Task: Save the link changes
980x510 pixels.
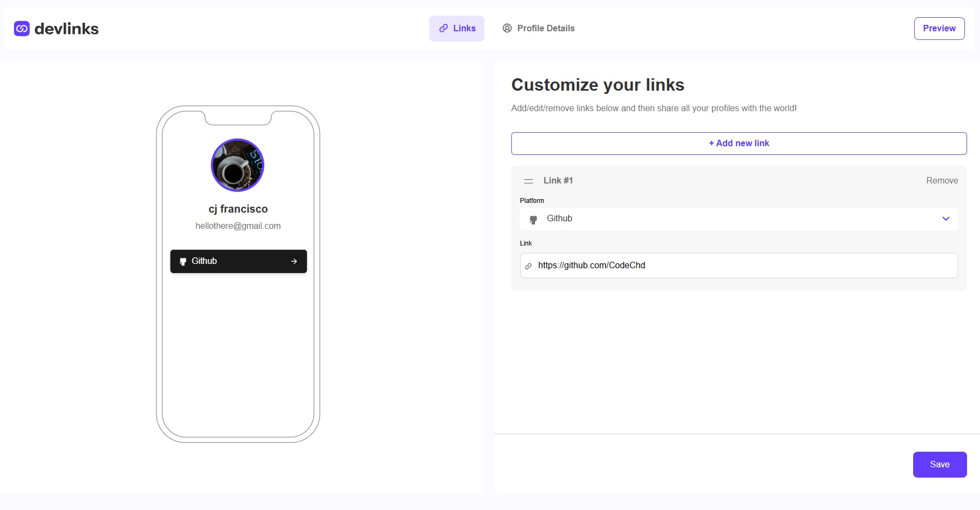Action: point(940,464)
